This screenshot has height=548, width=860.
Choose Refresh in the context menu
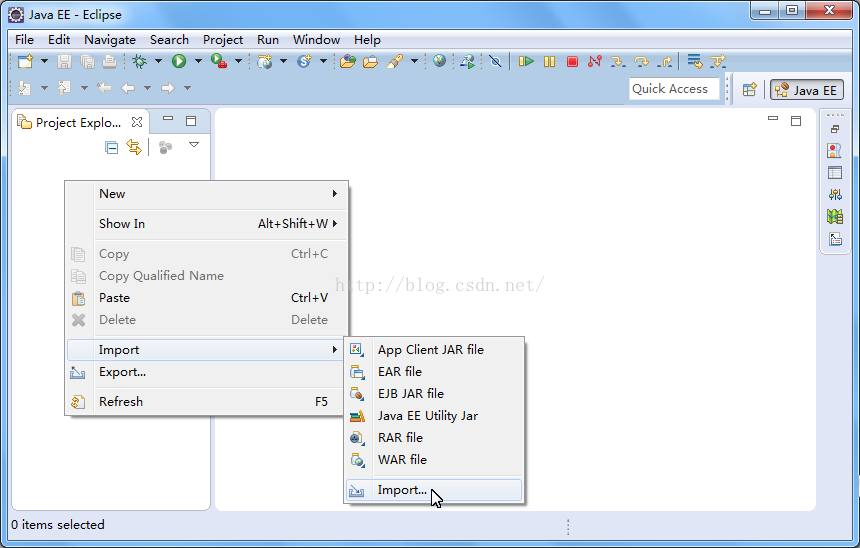click(207, 402)
